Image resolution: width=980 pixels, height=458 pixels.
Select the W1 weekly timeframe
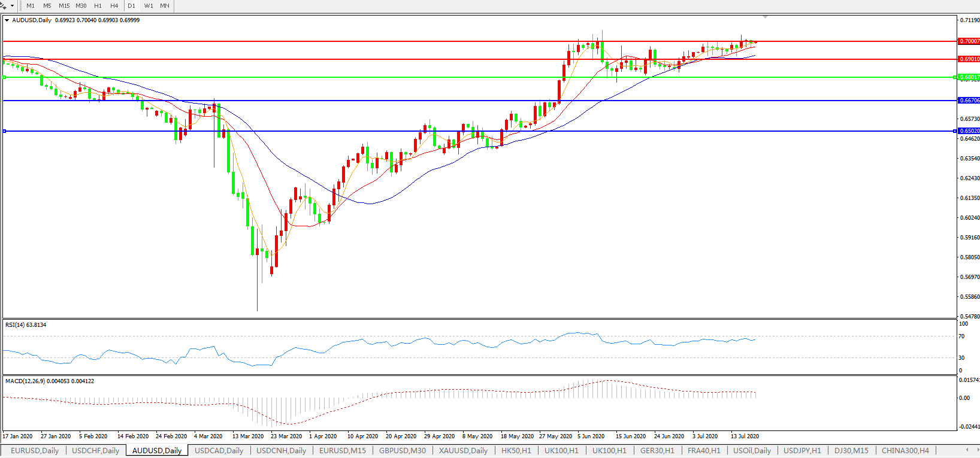149,5
